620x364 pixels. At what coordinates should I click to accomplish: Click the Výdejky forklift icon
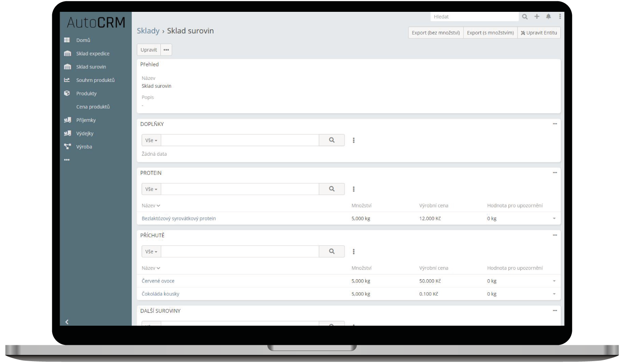(x=67, y=133)
